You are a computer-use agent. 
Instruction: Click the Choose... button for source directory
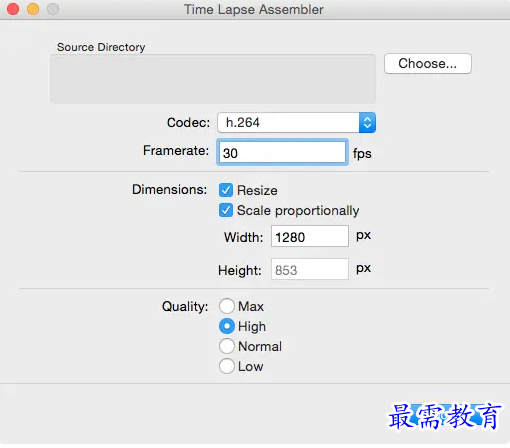coord(428,63)
